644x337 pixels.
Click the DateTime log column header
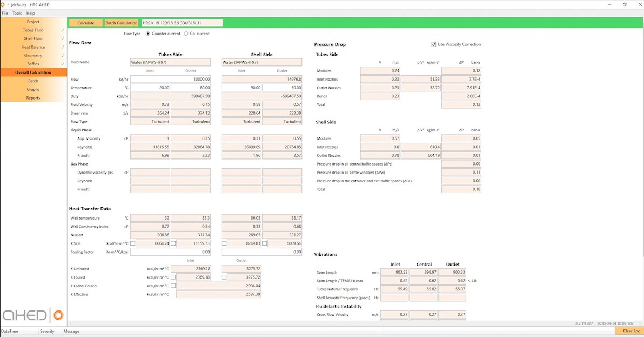[x=9, y=331]
